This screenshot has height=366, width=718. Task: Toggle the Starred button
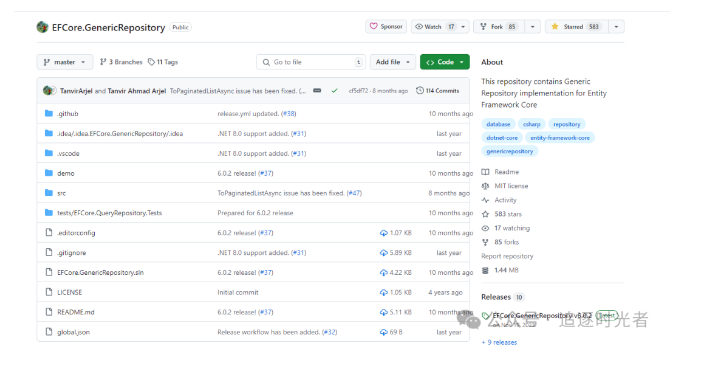[577, 27]
